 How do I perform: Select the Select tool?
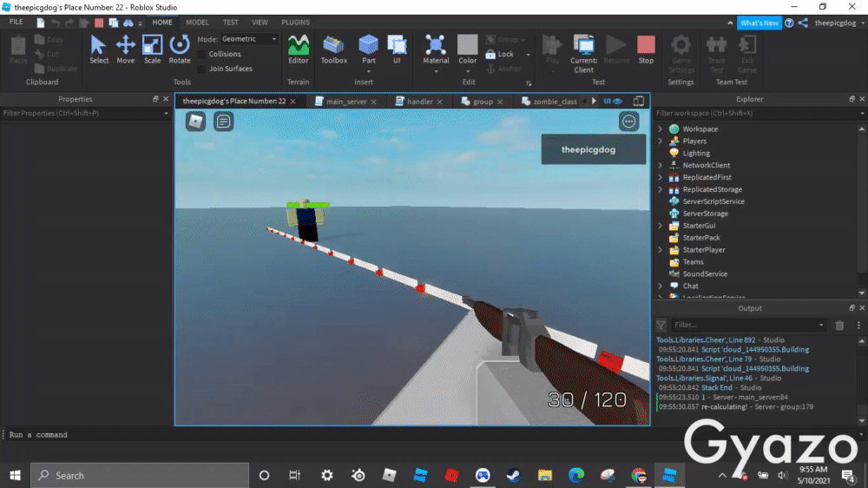(99, 49)
